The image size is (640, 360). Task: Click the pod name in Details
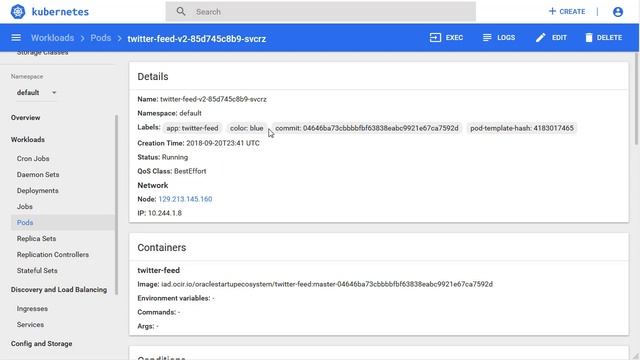point(213,99)
